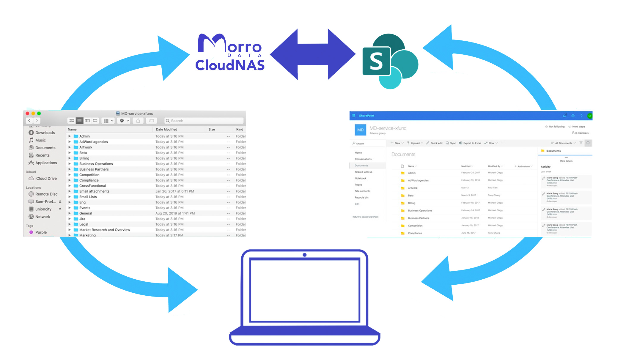Image resolution: width=623 pixels, height=364 pixels.
Task: Expand the Artwork folder in Finder
Action: [70, 147]
